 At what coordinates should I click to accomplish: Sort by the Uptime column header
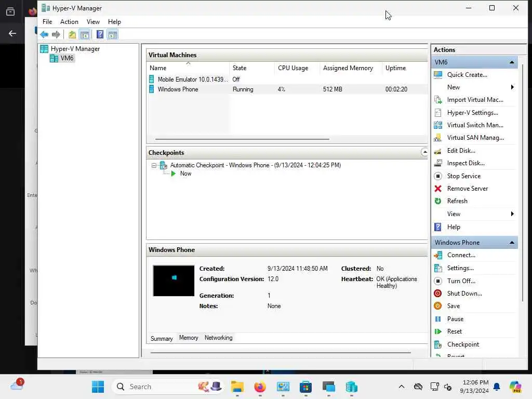tap(405, 68)
